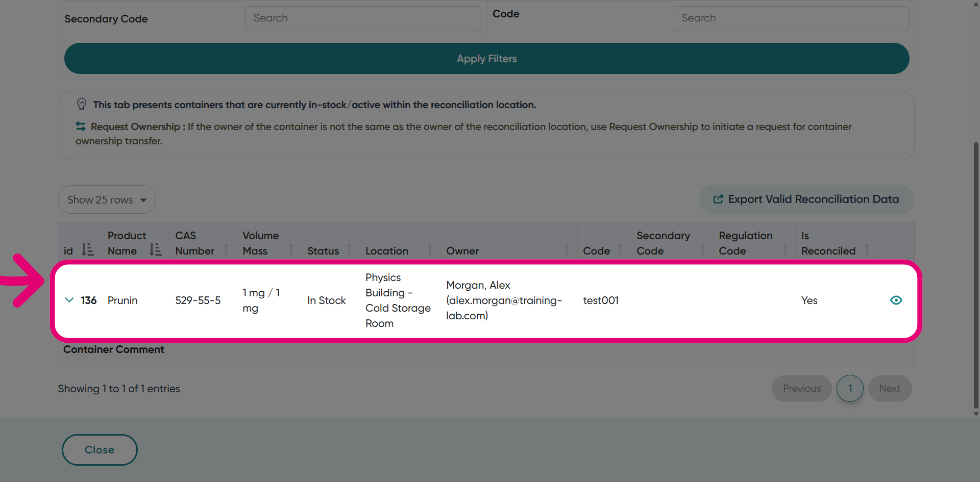Screen dimensions: 980x482
Task: Go to the Next page
Action: pyautogui.click(x=890, y=389)
